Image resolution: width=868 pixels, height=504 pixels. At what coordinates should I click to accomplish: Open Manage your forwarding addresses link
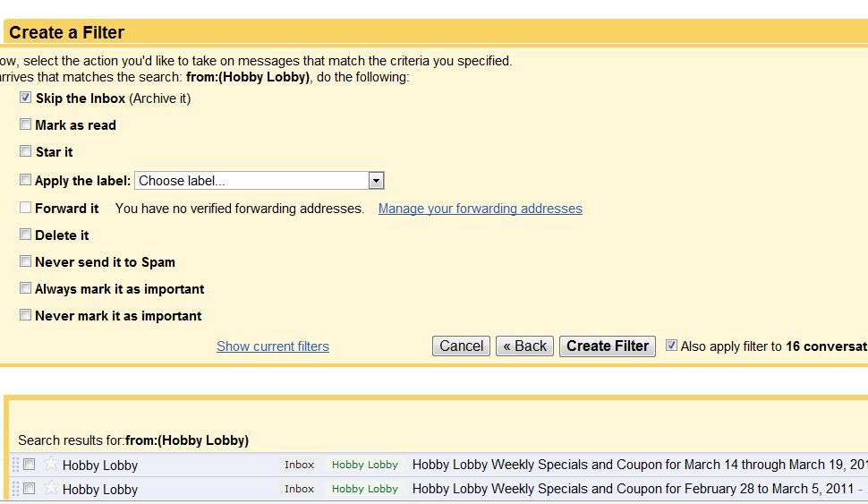click(x=480, y=209)
